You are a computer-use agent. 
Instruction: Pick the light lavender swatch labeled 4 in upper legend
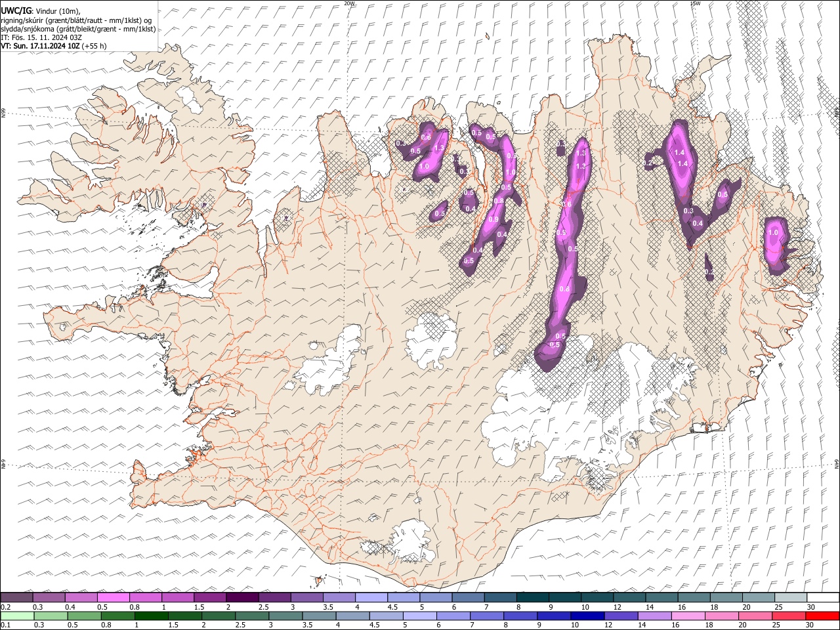pos(371,598)
